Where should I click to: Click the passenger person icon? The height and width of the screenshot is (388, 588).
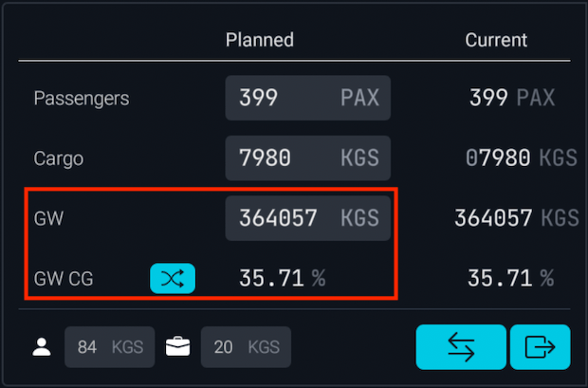tap(42, 347)
